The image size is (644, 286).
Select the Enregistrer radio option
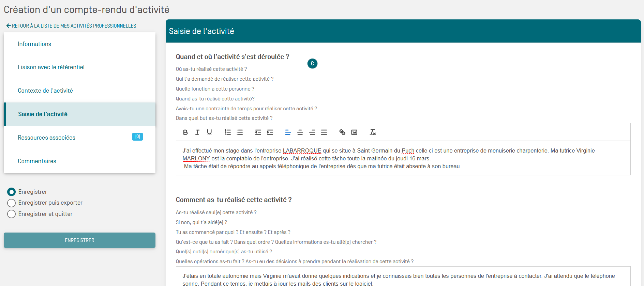[12, 192]
